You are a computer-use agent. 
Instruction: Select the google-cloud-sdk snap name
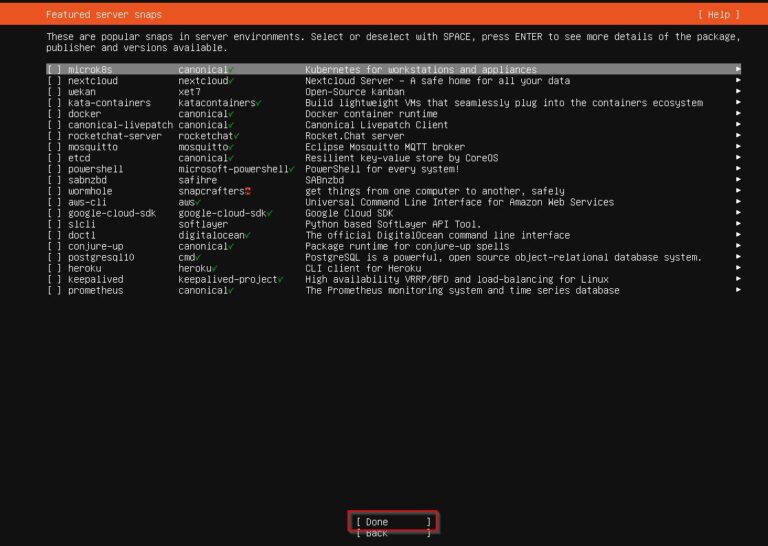(112, 213)
